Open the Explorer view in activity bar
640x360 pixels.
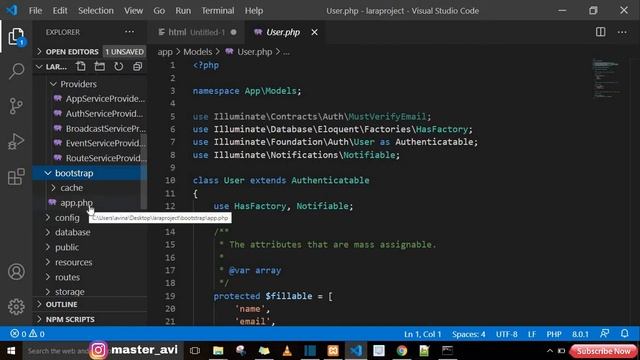pos(16,37)
